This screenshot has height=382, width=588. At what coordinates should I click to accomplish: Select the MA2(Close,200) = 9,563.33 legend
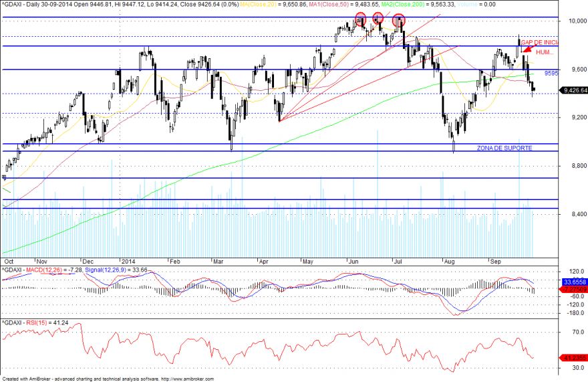(x=418, y=5)
